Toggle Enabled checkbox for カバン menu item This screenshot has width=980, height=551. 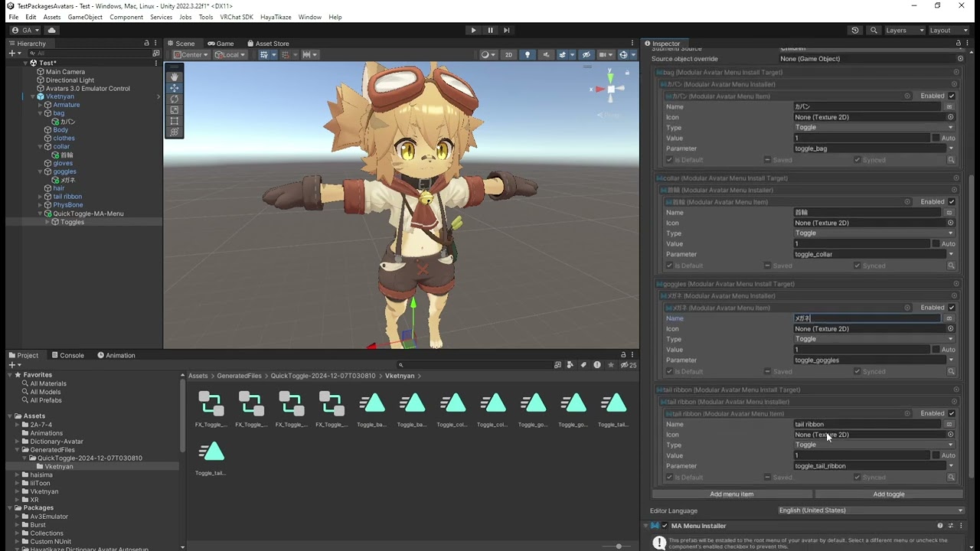(x=952, y=96)
